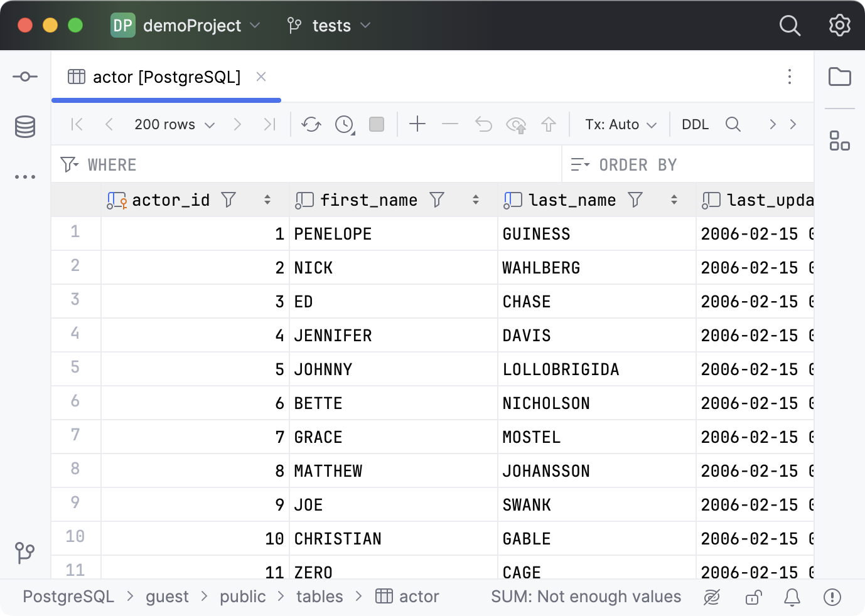Click the DDL button

coord(695,124)
